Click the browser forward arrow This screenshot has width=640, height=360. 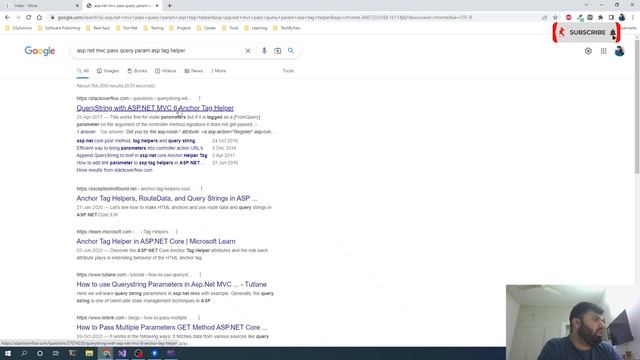coord(18,18)
